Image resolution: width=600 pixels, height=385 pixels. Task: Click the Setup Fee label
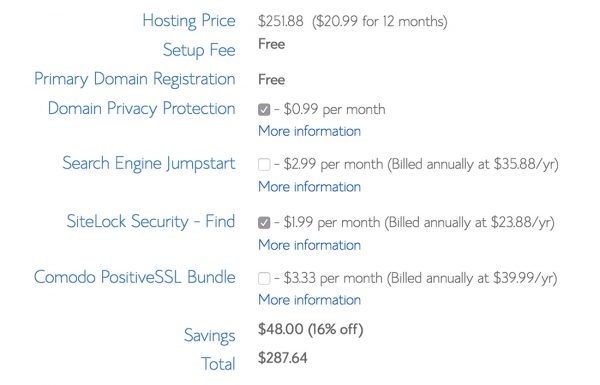pyautogui.click(x=199, y=50)
